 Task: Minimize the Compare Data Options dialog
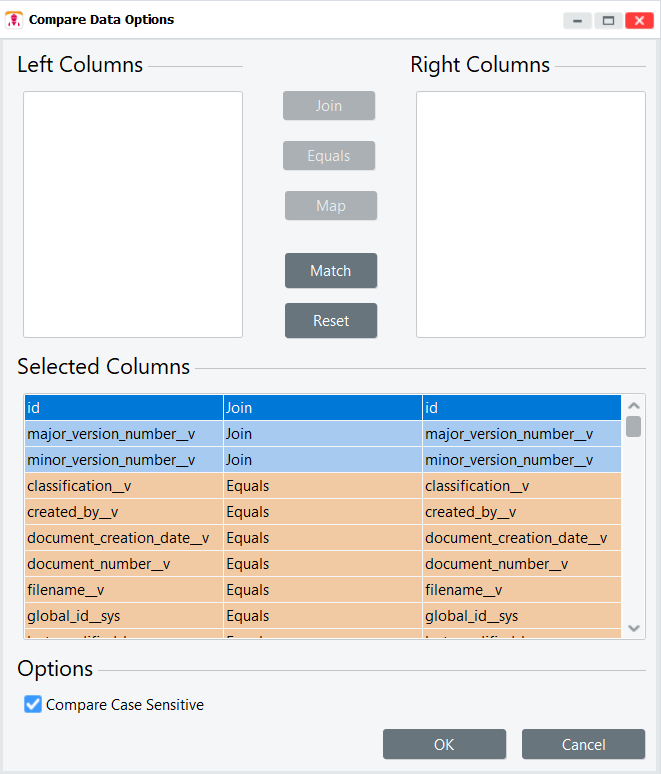[x=577, y=20]
